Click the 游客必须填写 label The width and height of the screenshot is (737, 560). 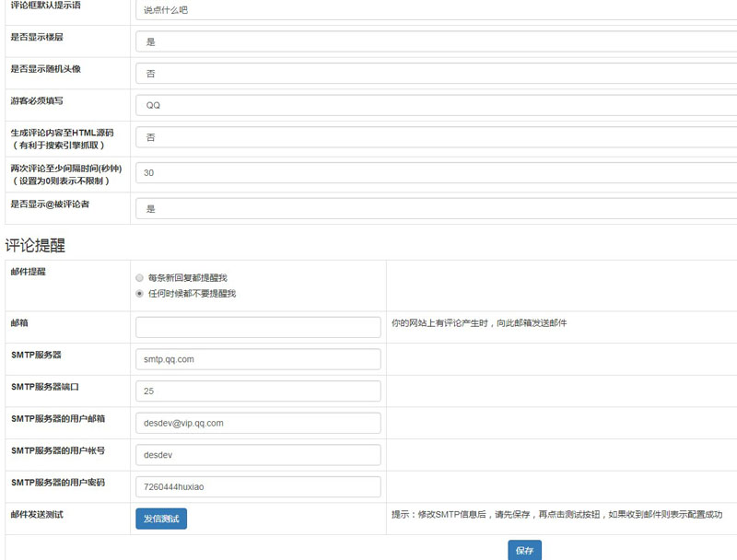click(x=37, y=100)
